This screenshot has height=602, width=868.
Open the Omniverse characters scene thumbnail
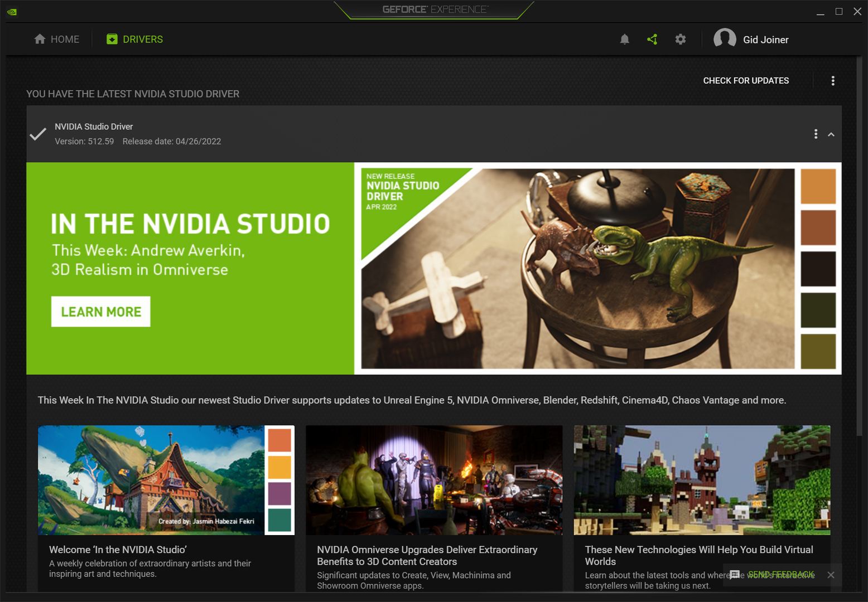pos(434,480)
